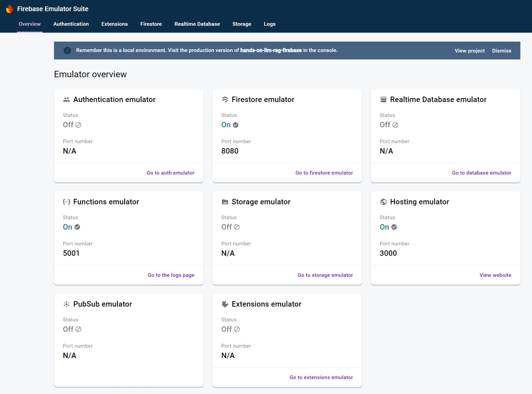
Task: Click the PubSub emulator card title
Action: pyautogui.click(x=102, y=304)
